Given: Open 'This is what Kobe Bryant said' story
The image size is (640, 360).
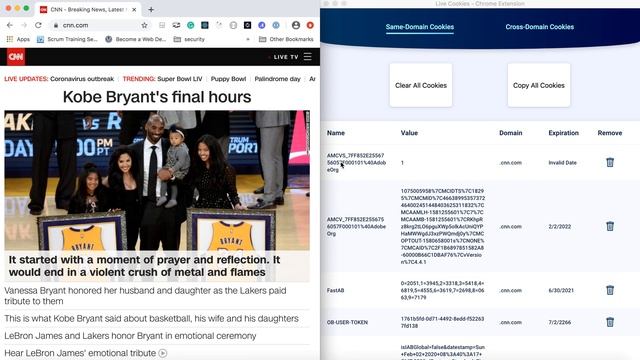Looking at the screenshot, I should (151, 318).
